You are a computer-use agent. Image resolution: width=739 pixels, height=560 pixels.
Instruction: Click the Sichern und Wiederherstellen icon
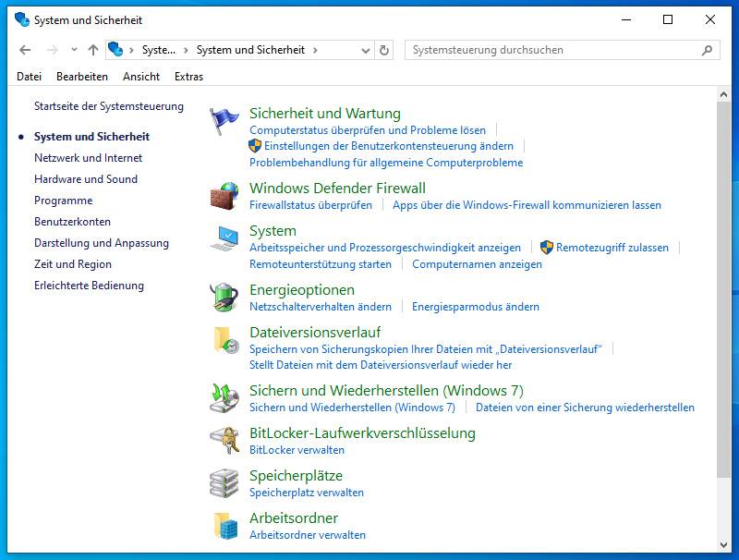[224, 398]
